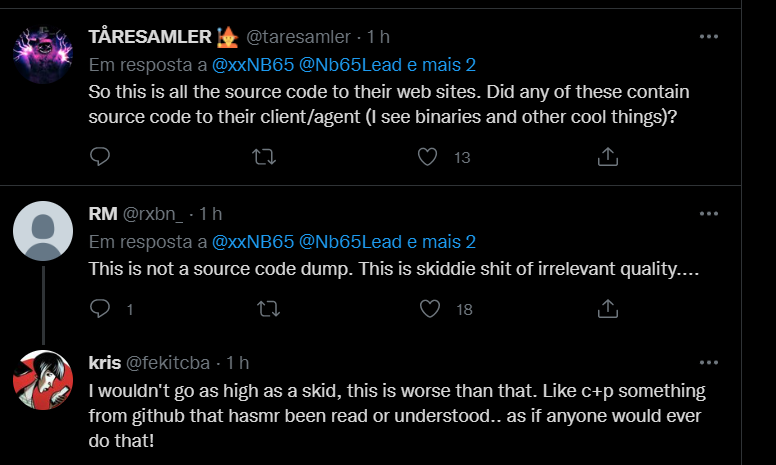The width and height of the screenshot is (776, 465).
Task: Reply to TÅRESAMLER's tweet
Action: click(x=99, y=156)
